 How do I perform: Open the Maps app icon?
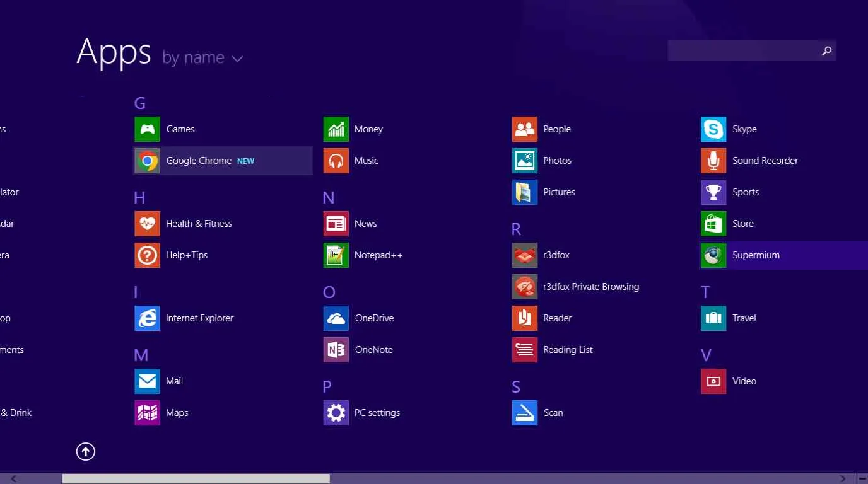click(148, 413)
